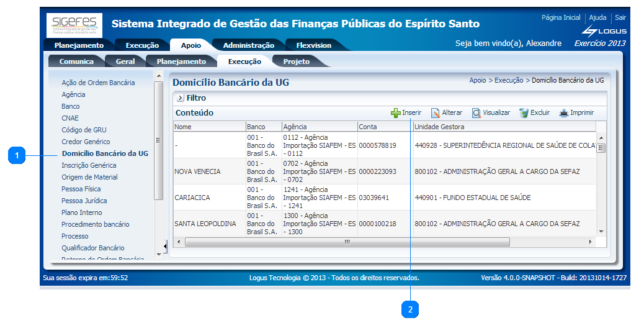Switch to the Administração tab
Screen dimensions: 644x328
click(248, 45)
